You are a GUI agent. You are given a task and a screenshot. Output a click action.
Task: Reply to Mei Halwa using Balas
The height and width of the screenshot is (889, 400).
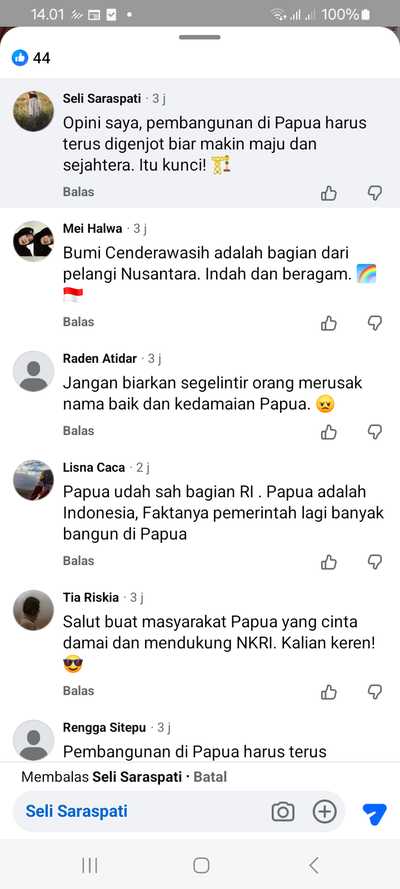(78, 321)
